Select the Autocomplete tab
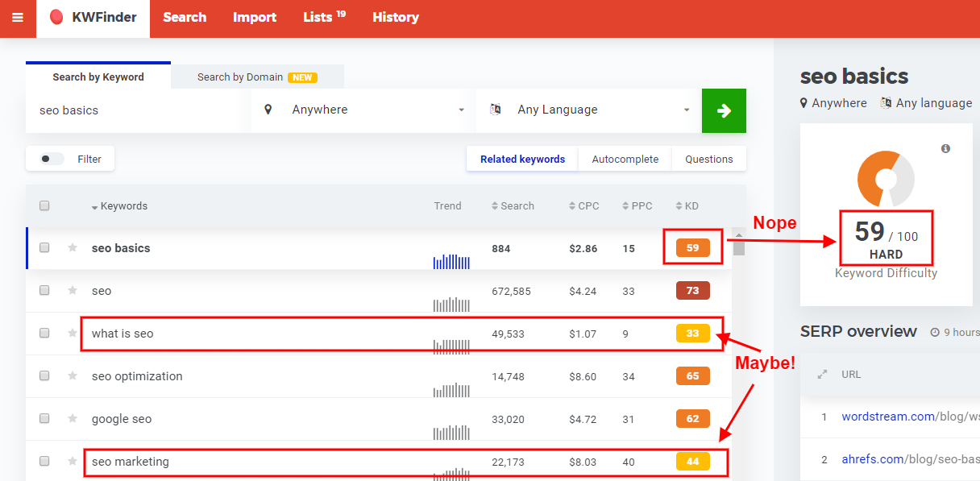The width and height of the screenshot is (980, 481). 625,160
